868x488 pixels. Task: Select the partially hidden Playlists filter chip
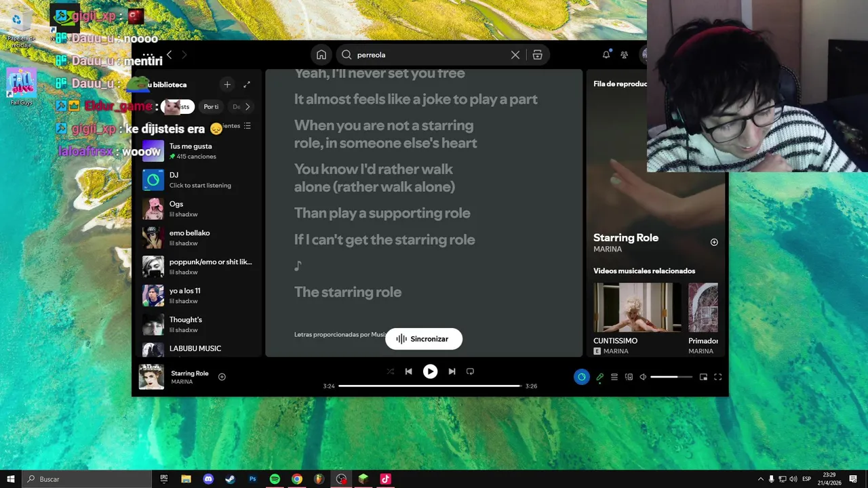[x=179, y=106]
